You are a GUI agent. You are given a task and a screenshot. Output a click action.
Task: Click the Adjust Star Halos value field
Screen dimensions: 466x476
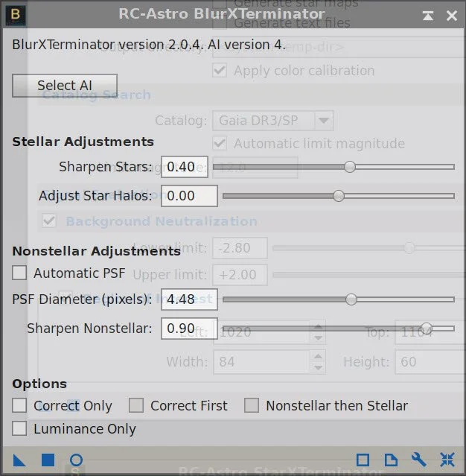pos(189,196)
